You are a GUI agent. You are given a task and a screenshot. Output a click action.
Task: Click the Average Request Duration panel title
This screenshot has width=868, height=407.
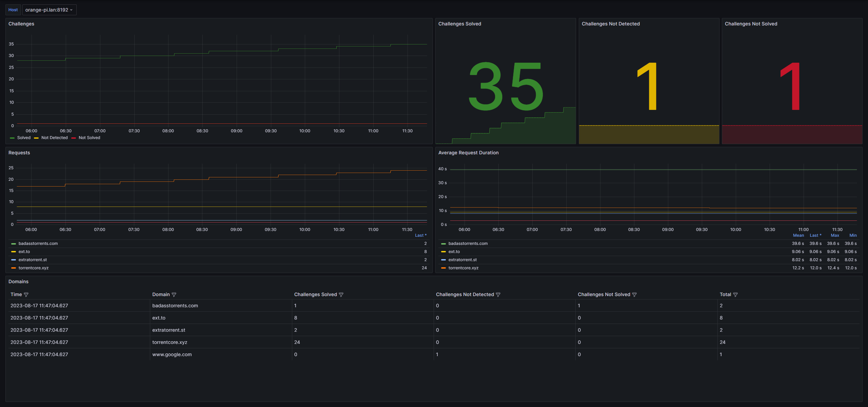pyautogui.click(x=468, y=153)
